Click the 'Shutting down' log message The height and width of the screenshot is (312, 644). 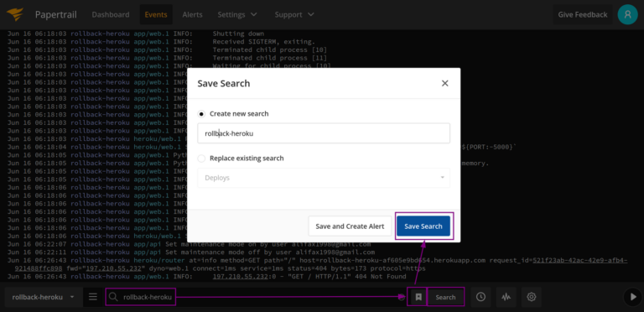(238, 34)
